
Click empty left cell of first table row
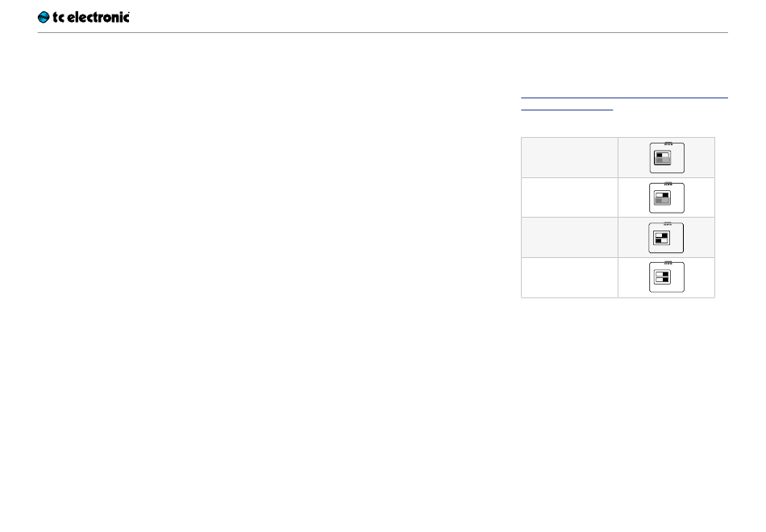[x=569, y=158]
